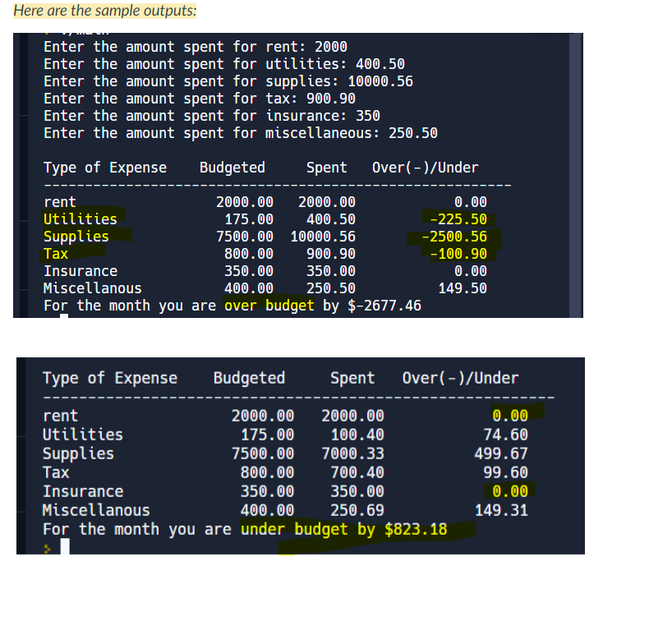Select the rent prompt line showing 2000
The height and width of the screenshot is (626, 672).
coord(196,47)
